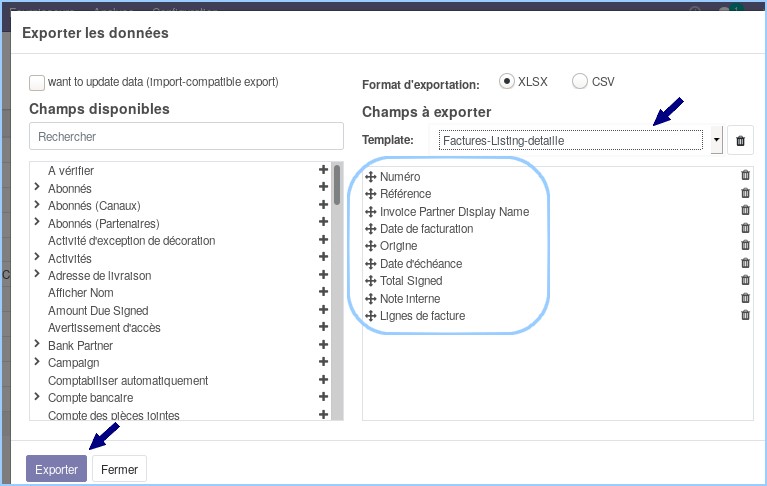This screenshot has height=486, width=767.
Task: Add Amount Due Signed with plus icon
Action: (323, 309)
